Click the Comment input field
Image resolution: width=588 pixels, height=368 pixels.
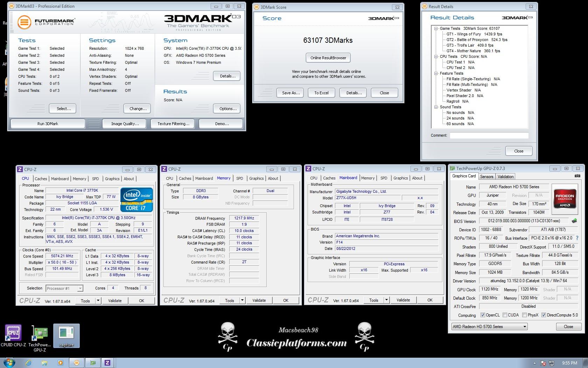click(x=489, y=135)
